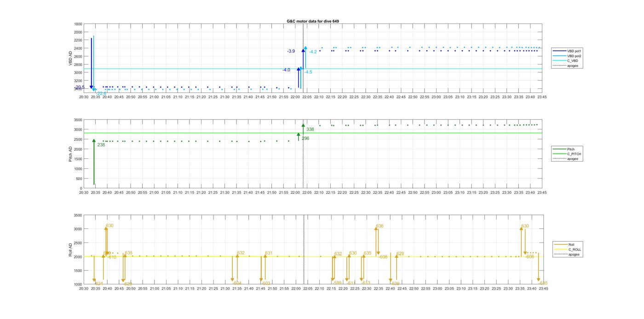Click the "-4.5" VBD data label

pyautogui.click(x=308, y=72)
